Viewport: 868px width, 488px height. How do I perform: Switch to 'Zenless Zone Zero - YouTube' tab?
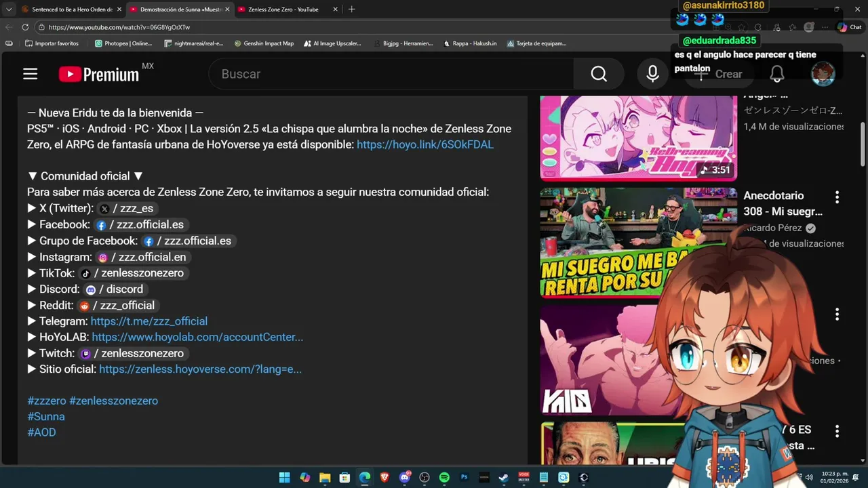(x=283, y=9)
